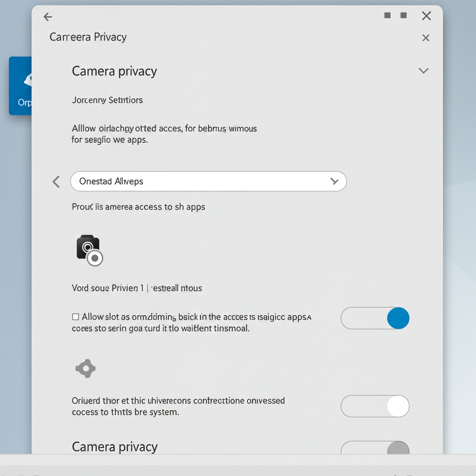
Task: Collapse the Camera privacy section chevron
Action: tap(423, 71)
